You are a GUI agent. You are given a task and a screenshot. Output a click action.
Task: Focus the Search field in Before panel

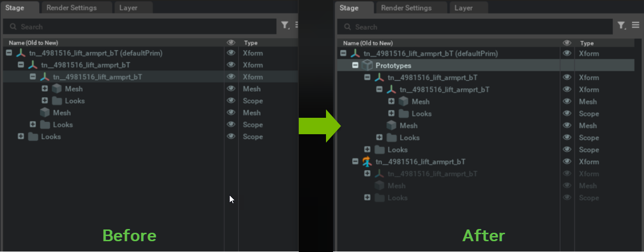click(141, 27)
